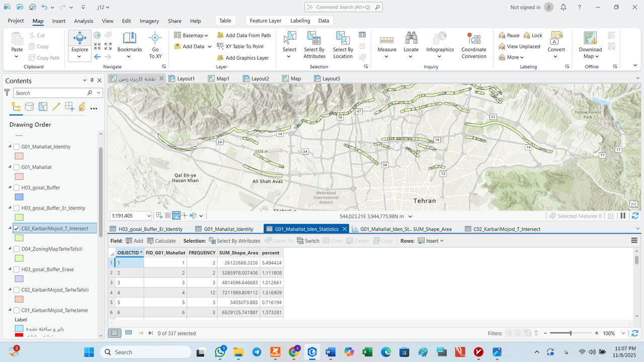
Task: Pause map drawing from the status bar
Action: click(x=623, y=216)
